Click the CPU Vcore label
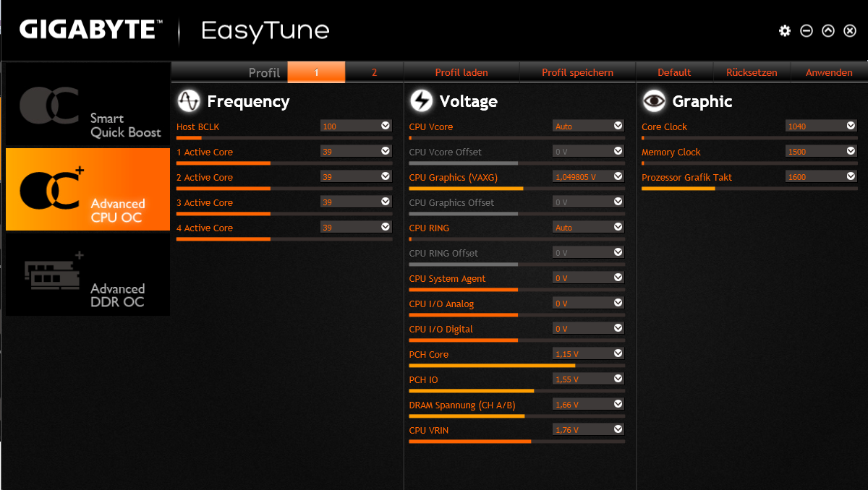The height and width of the screenshot is (490, 868). pyautogui.click(x=431, y=126)
